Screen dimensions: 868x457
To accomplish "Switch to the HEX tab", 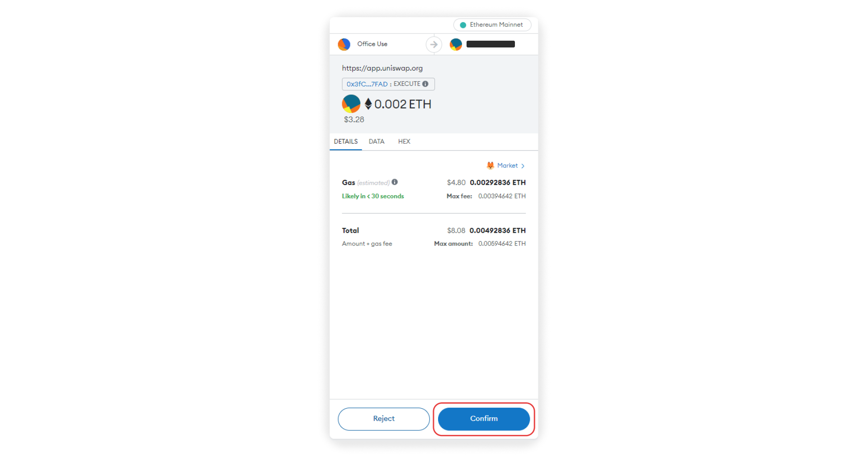I will point(404,141).
